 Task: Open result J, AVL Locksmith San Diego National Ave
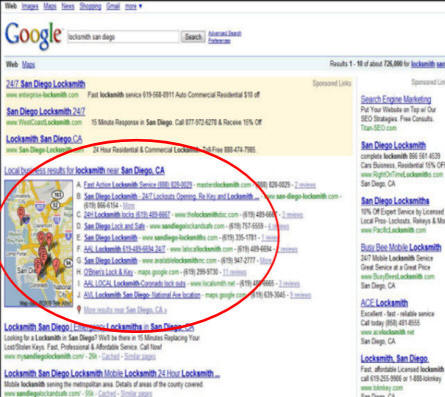click(x=142, y=295)
